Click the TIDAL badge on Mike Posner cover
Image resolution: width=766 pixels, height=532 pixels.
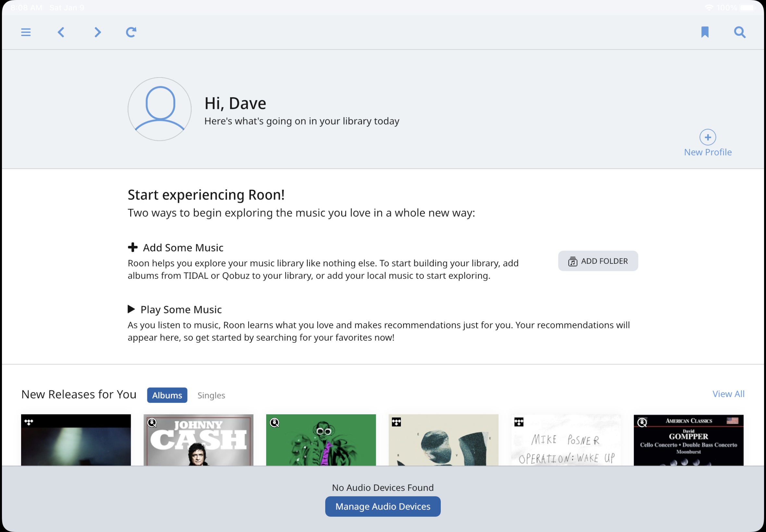519,422
